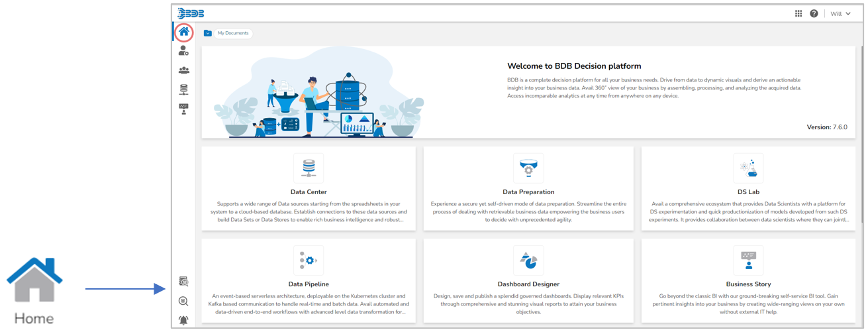The image size is (868, 332).
Task: Click the presentation board icon in sidebar
Action: tap(184, 109)
